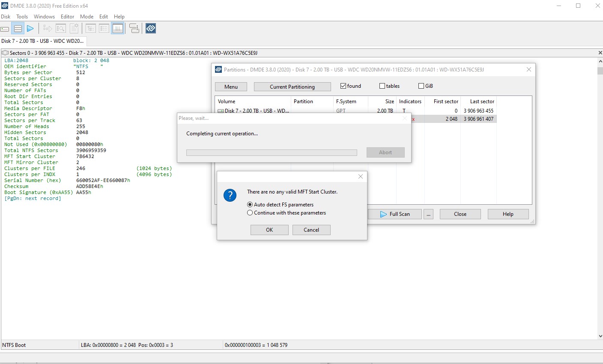Open the Tools menu
The height and width of the screenshot is (364, 603).
pyautogui.click(x=22, y=17)
